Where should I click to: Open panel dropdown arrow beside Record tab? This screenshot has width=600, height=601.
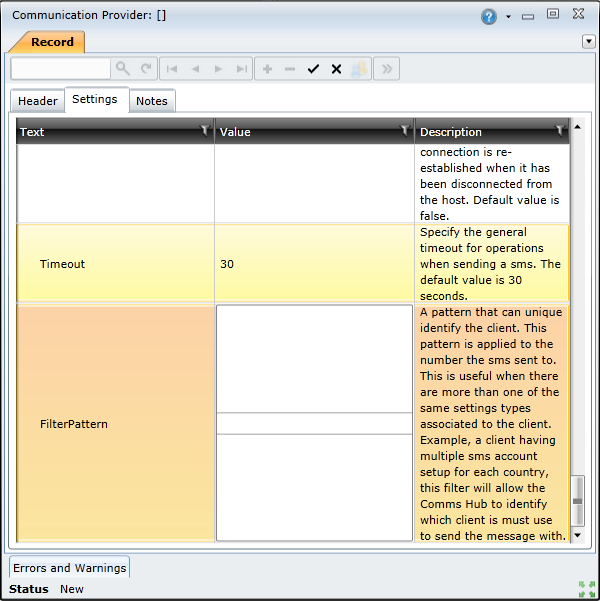pyautogui.click(x=588, y=41)
